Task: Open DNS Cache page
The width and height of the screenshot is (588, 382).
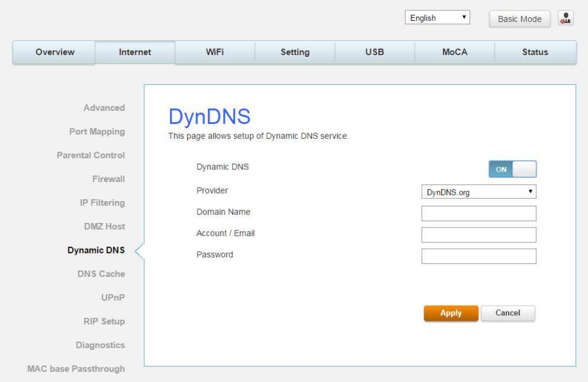Action: (101, 274)
